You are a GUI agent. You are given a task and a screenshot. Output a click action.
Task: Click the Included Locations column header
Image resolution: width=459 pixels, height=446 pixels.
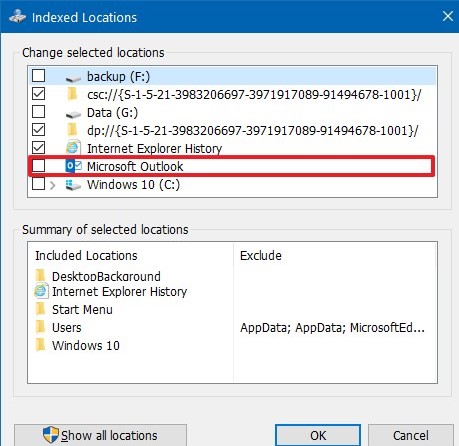pyautogui.click(x=86, y=256)
